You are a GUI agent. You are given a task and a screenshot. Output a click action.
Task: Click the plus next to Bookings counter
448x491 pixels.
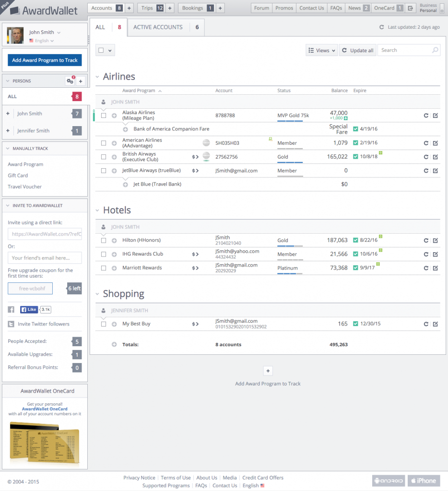(220, 8)
